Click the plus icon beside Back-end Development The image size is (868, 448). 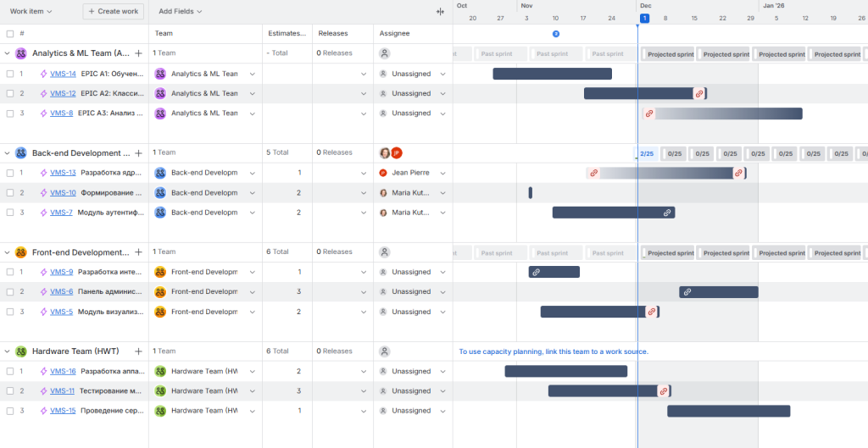point(138,153)
